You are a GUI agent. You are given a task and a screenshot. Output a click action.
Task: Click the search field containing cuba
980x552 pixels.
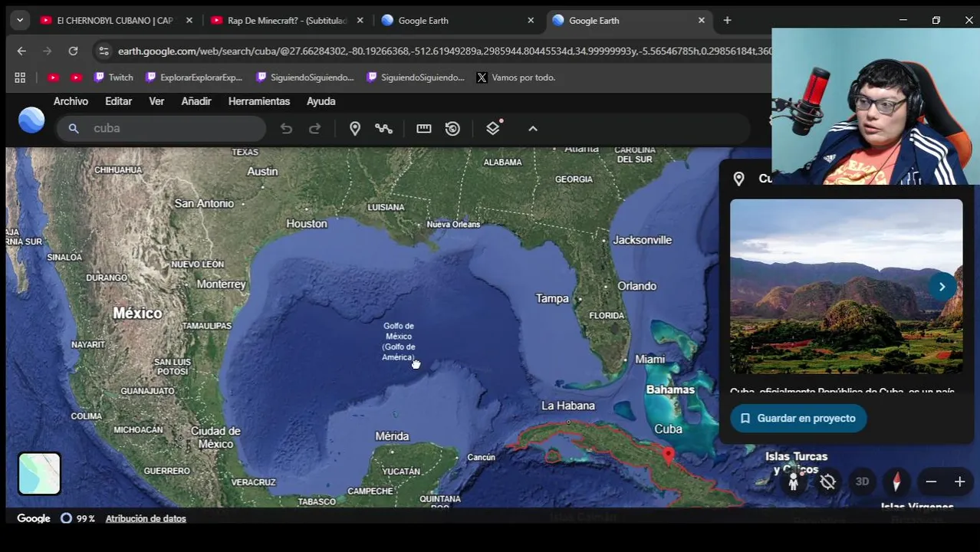coord(161,128)
